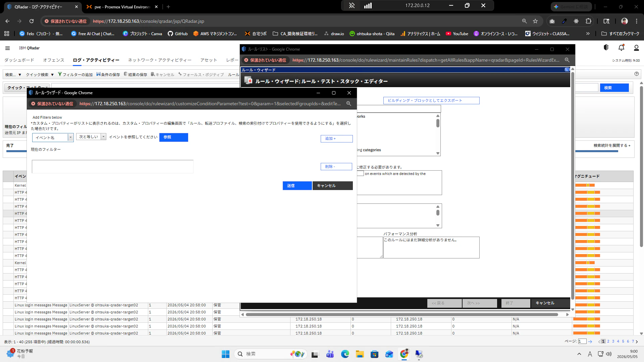644x362 pixels.
Task: Switch to オフェンス tab
Action: [x=54, y=60]
